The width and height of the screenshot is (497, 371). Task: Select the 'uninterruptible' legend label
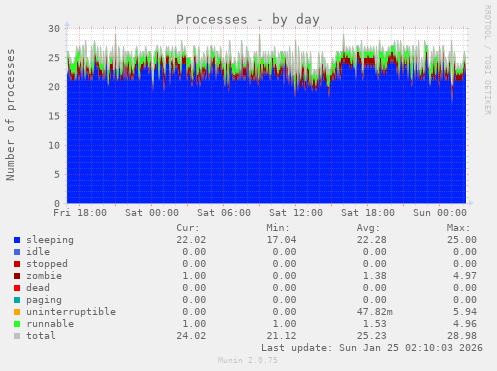tap(71, 312)
